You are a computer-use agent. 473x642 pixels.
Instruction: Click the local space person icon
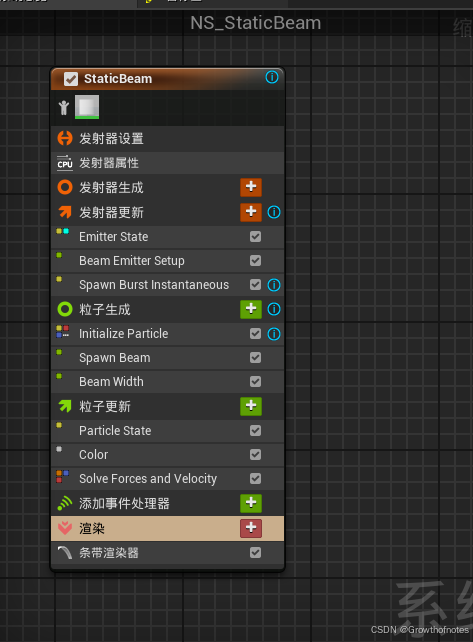(63, 108)
